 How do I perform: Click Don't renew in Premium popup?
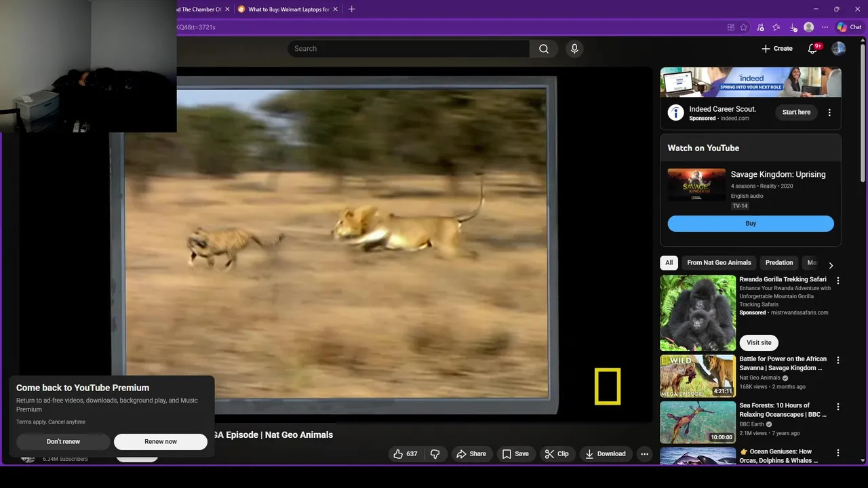coord(63,442)
